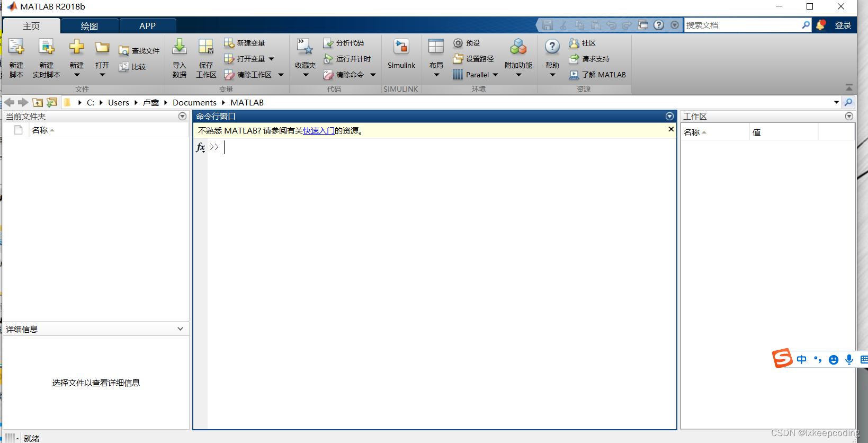Viewport: 868px width, 443px height.
Task: Click the forward navigation arrow
Action: pyautogui.click(x=23, y=102)
